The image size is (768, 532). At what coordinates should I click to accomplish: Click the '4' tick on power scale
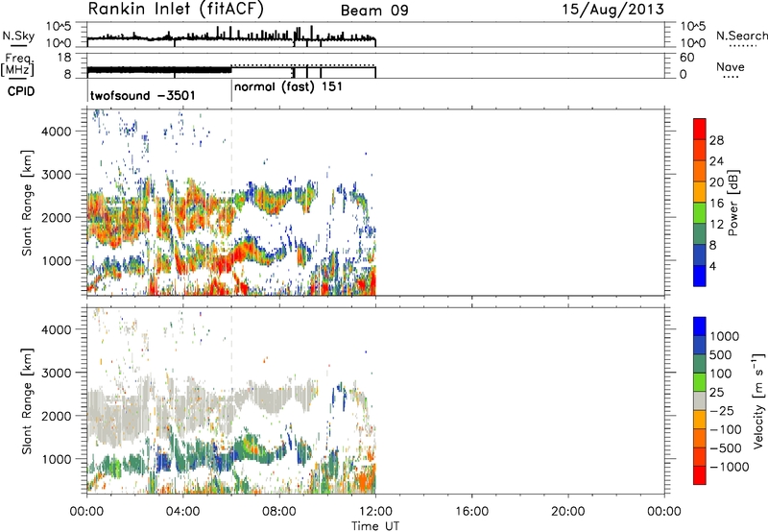(x=712, y=266)
